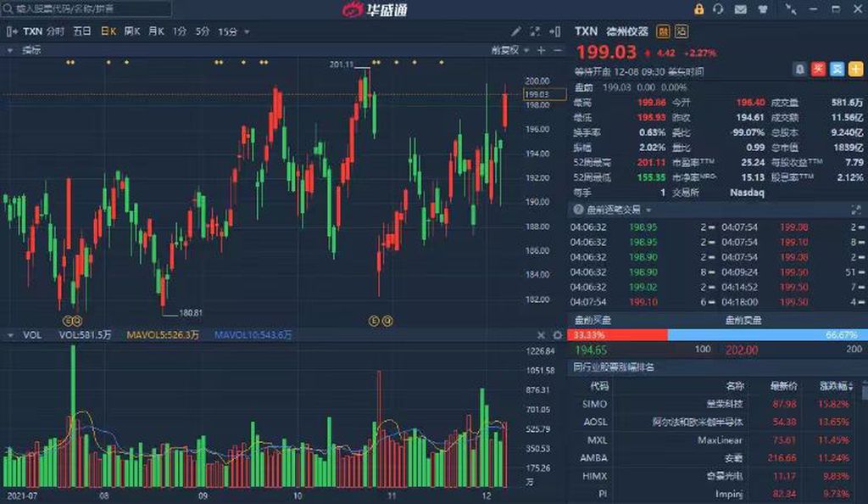Open the mail messages icon
This screenshot has width=868, height=504.
(740, 8)
